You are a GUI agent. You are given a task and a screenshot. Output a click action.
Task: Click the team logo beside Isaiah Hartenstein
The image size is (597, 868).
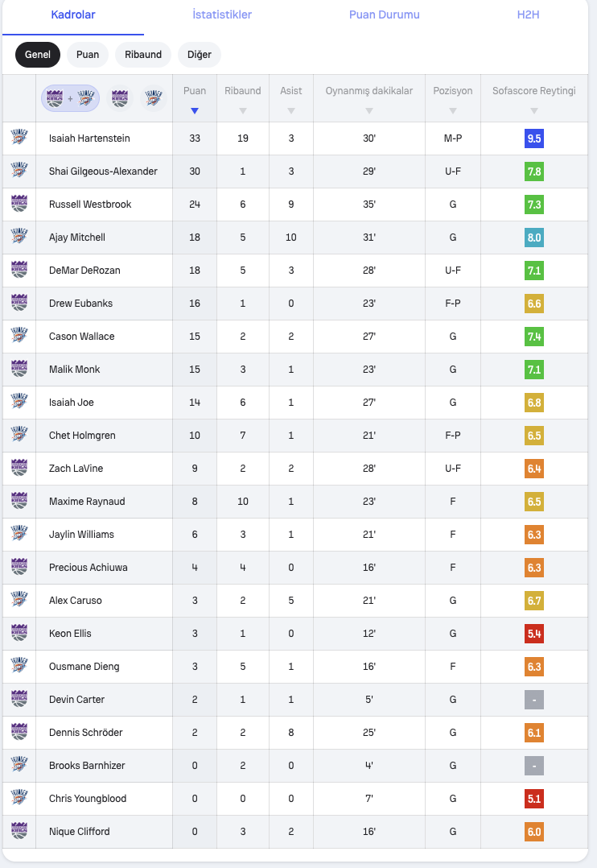(19, 138)
